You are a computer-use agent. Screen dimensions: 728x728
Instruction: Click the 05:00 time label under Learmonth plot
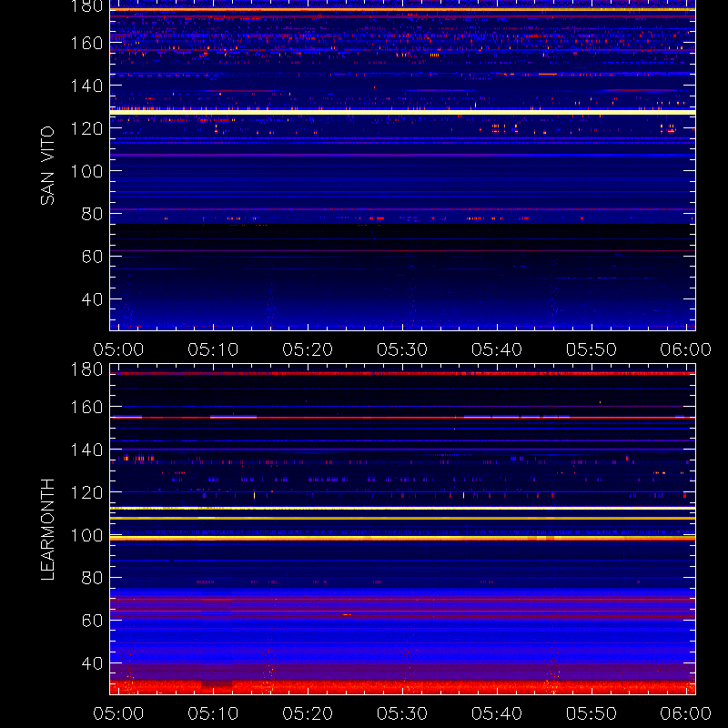(118, 713)
